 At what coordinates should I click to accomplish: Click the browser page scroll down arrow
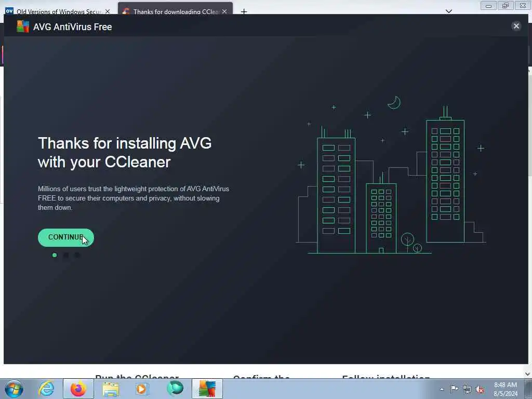click(527, 374)
